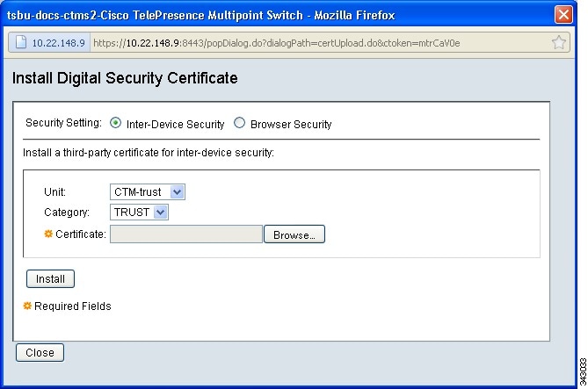This screenshot has height=389, width=588.
Task: Click the Close button below the form
Action: click(x=40, y=353)
